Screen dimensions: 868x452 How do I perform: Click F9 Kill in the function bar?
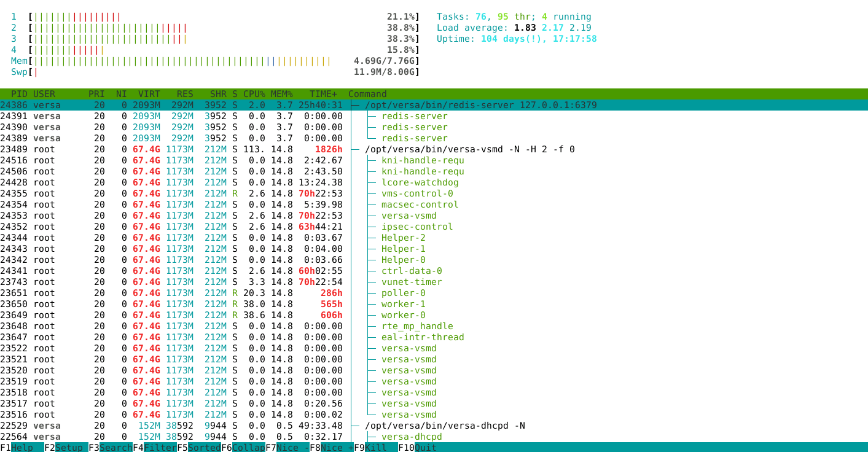376,447
